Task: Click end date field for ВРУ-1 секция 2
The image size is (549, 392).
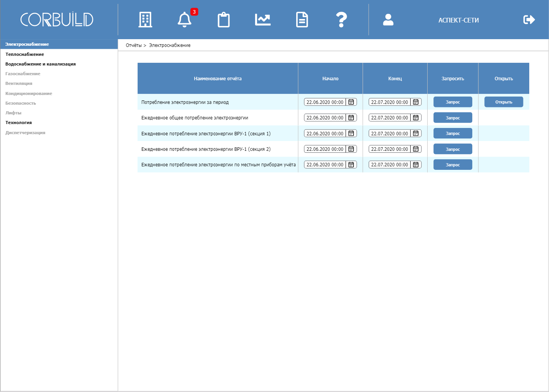Action: point(390,149)
